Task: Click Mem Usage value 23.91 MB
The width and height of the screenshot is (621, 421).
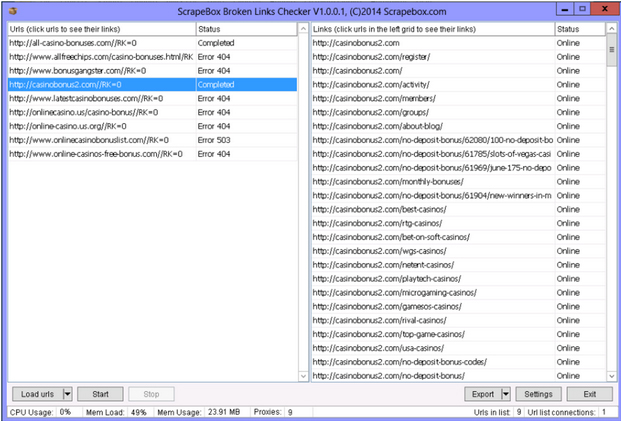Action: 224,412
